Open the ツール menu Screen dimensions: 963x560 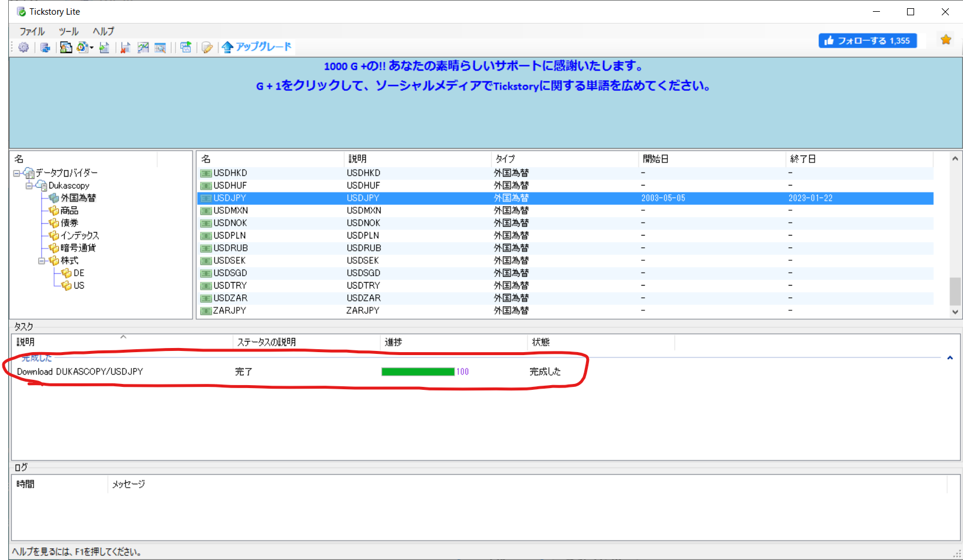(68, 31)
